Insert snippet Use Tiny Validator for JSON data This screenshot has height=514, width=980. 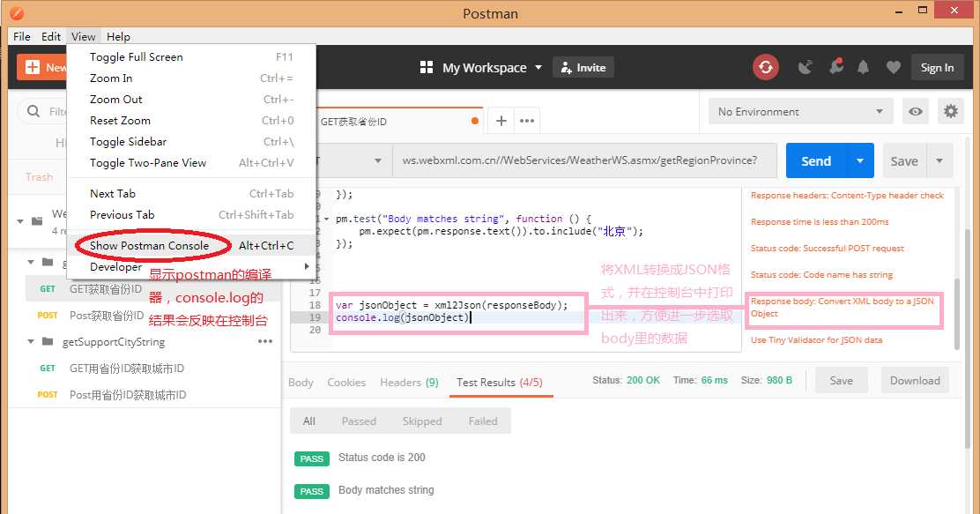click(816, 340)
